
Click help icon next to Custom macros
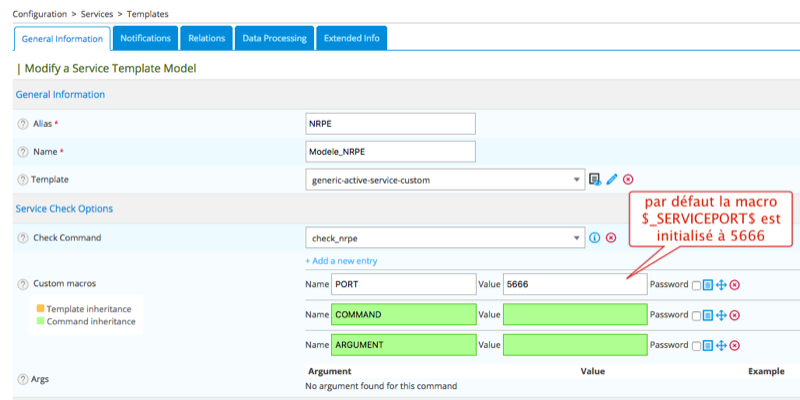click(22, 285)
